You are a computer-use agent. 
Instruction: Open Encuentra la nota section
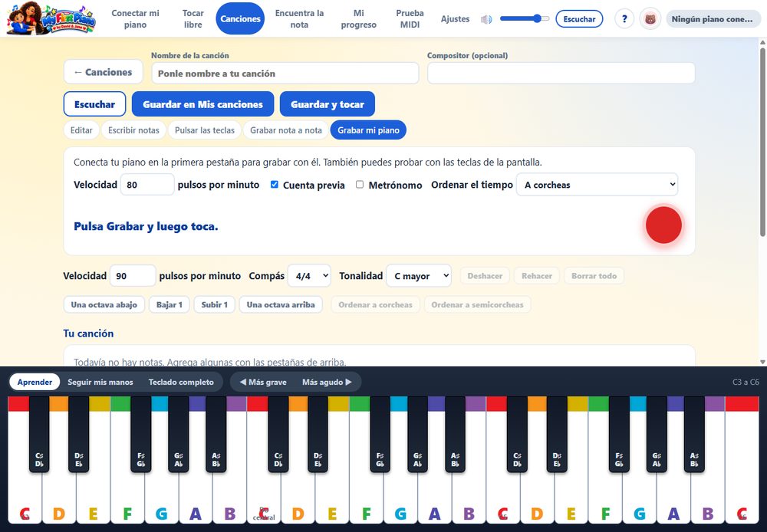(299, 18)
